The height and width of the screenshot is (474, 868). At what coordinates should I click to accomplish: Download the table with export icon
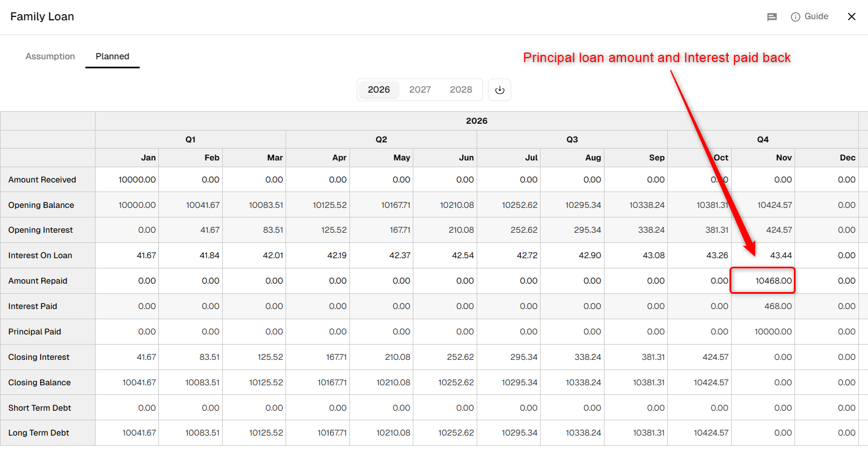tap(500, 90)
